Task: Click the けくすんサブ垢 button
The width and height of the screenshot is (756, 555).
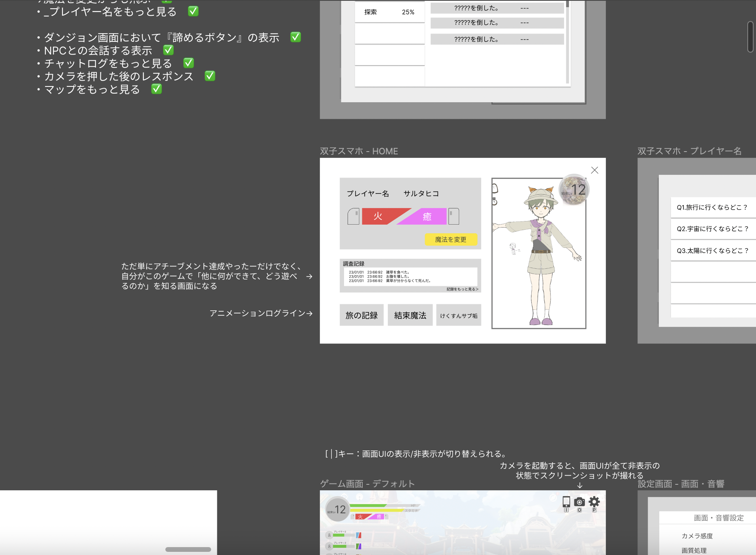Action: (459, 315)
